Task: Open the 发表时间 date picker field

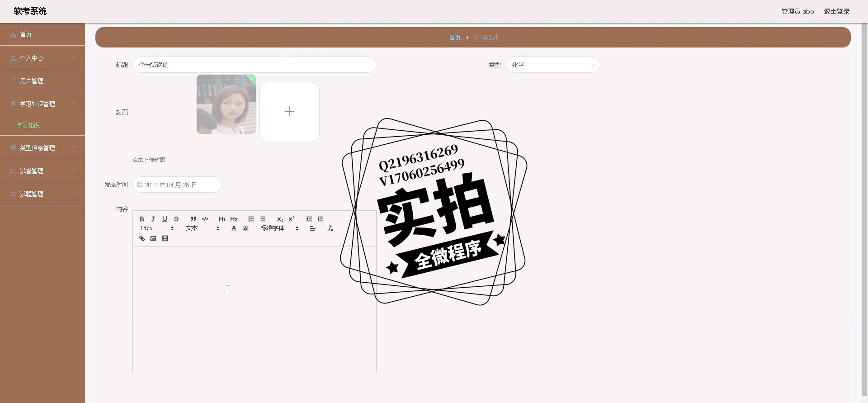Action: pyautogui.click(x=177, y=185)
